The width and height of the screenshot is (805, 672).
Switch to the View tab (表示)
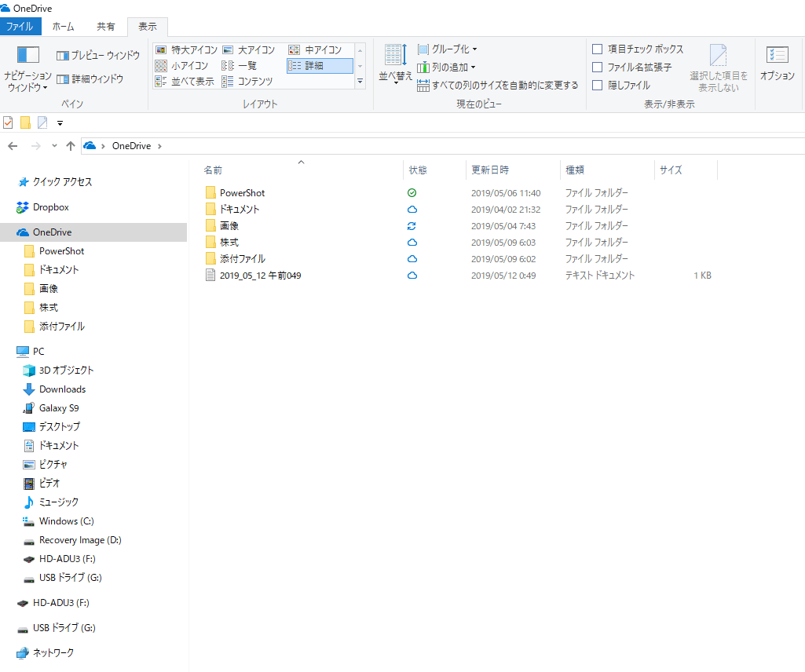148,27
